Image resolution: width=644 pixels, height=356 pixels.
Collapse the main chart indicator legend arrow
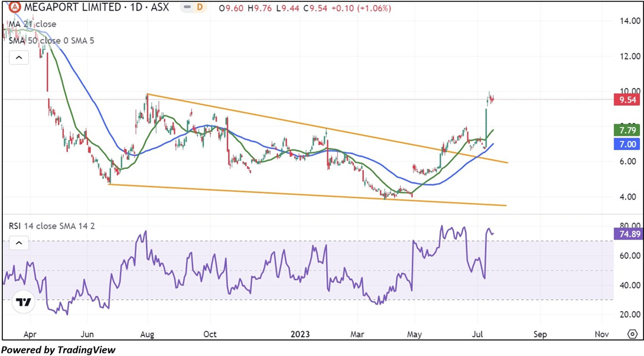(x=19, y=57)
